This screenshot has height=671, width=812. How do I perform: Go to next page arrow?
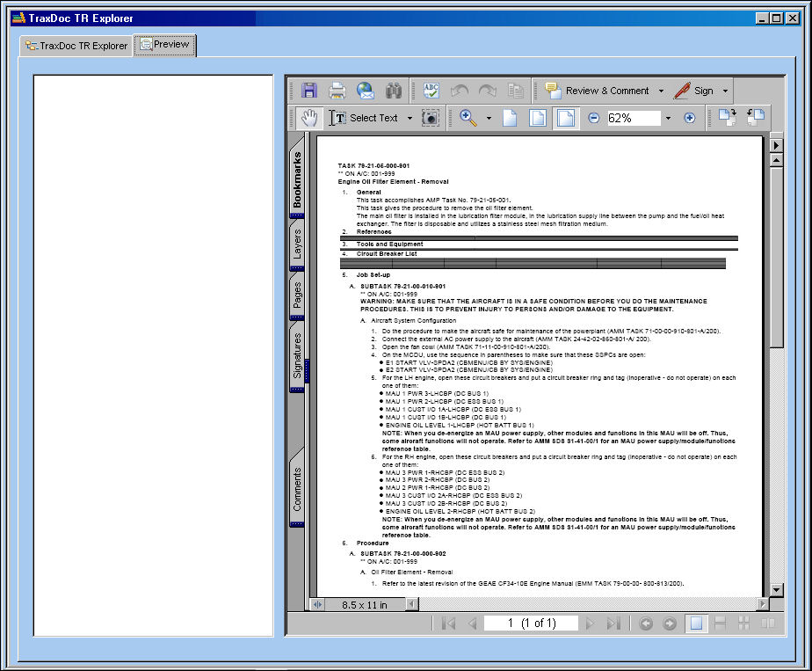590,624
